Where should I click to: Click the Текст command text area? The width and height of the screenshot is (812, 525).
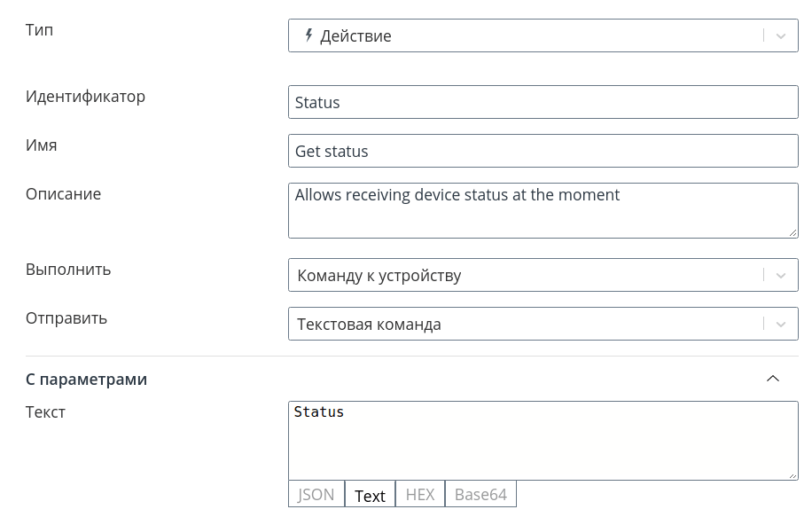tap(543, 441)
